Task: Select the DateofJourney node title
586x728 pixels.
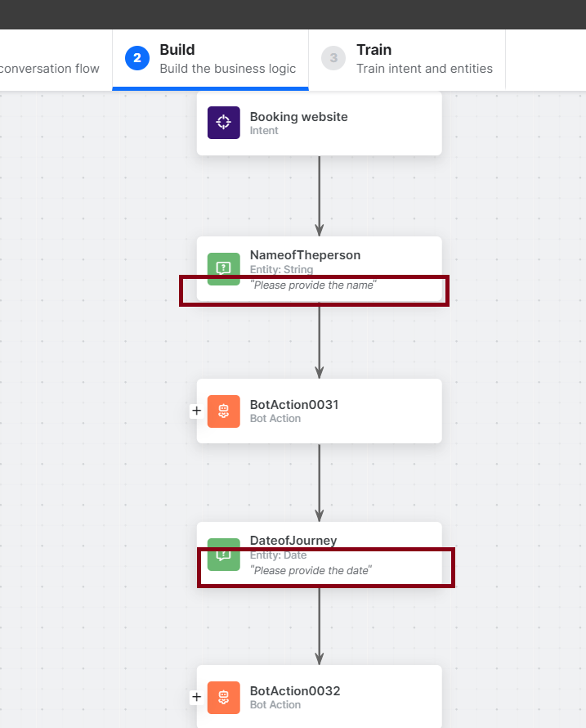Action: coord(293,541)
